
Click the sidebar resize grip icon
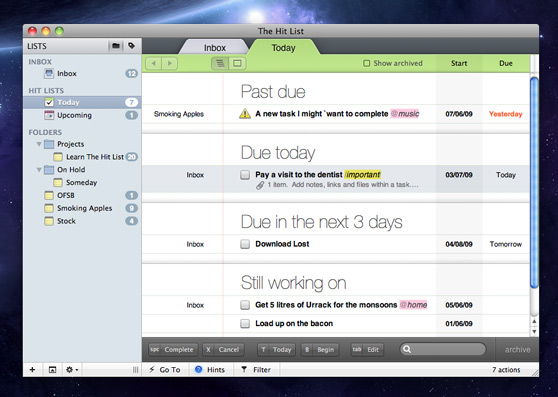point(136,370)
